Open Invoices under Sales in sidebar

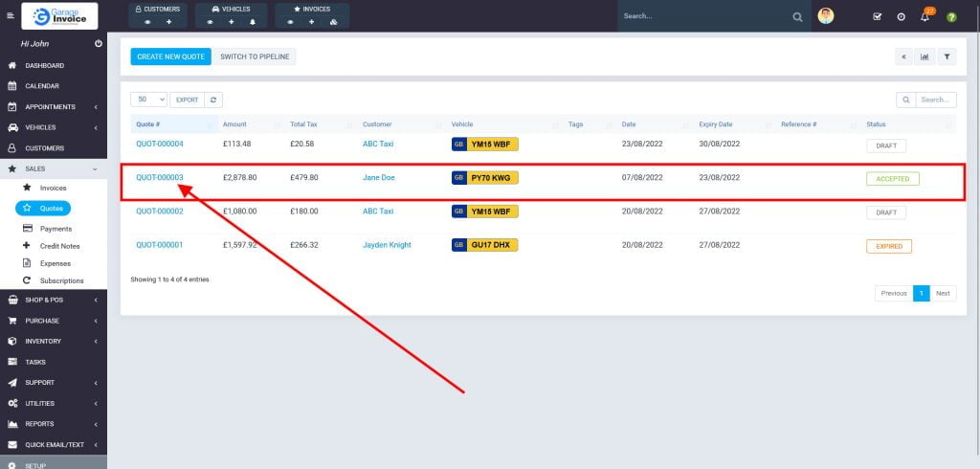point(53,189)
